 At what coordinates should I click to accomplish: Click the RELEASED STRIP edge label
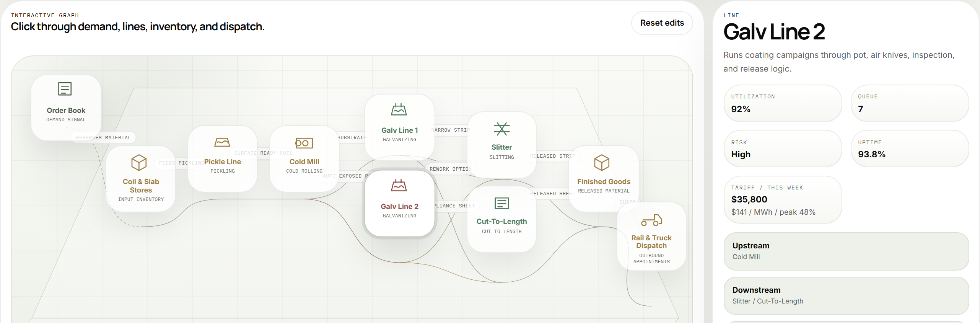[x=553, y=156]
